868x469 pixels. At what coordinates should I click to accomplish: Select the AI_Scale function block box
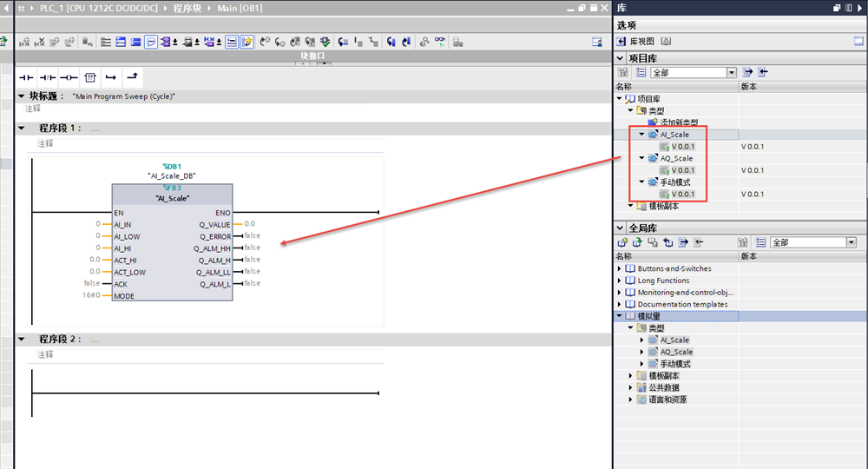pyautogui.click(x=172, y=242)
